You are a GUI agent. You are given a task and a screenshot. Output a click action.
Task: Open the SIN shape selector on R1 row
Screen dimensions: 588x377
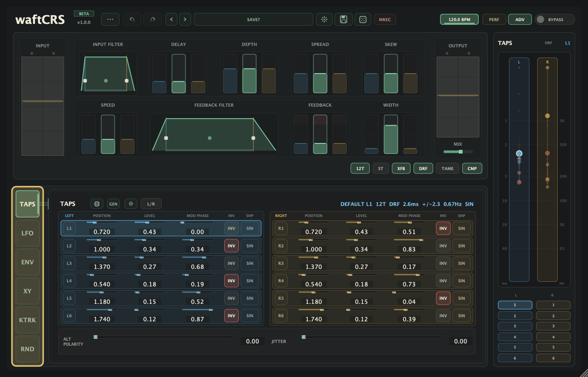[462, 228]
